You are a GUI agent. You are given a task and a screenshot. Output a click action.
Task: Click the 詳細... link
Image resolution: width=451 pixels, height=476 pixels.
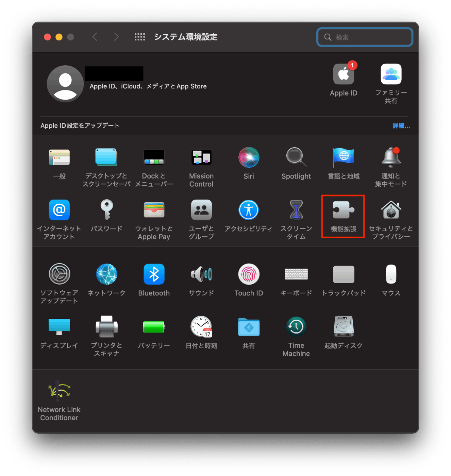pyautogui.click(x=401, y=126)
